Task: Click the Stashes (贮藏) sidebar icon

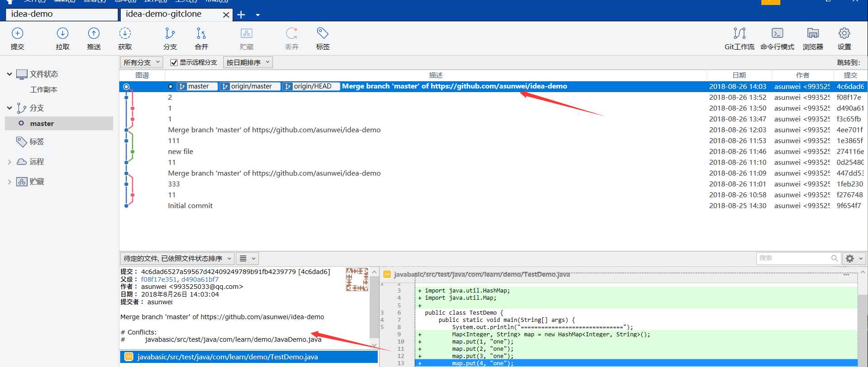Action: [21, 182]
